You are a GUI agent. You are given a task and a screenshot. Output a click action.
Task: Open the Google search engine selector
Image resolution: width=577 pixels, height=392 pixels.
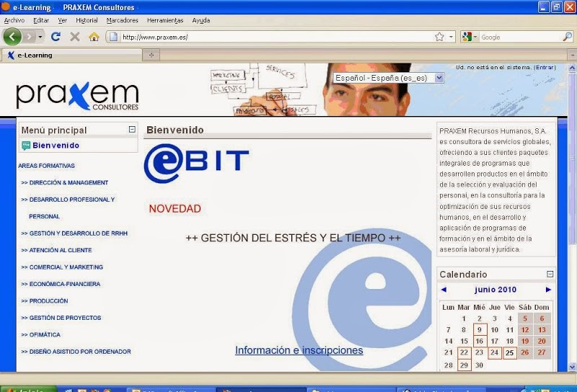(470, 37)
